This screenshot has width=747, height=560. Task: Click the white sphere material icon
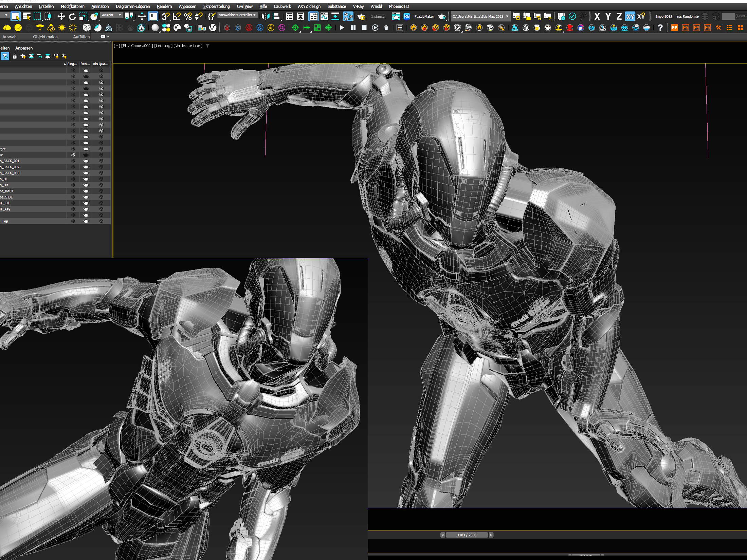point(155,27)
